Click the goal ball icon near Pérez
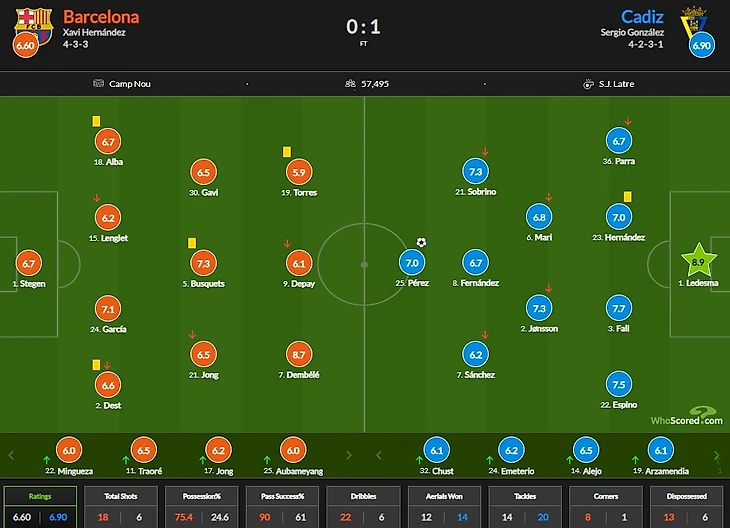 coord(421,243)
